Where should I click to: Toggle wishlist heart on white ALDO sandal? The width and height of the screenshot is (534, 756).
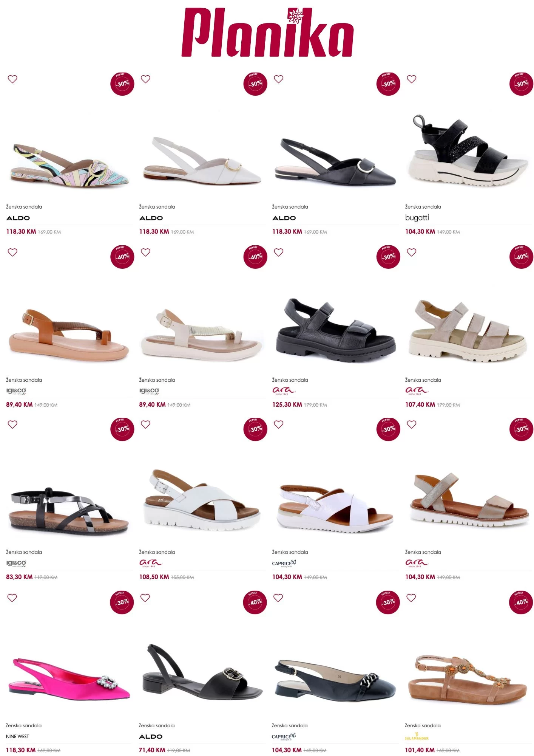(145, 79)
